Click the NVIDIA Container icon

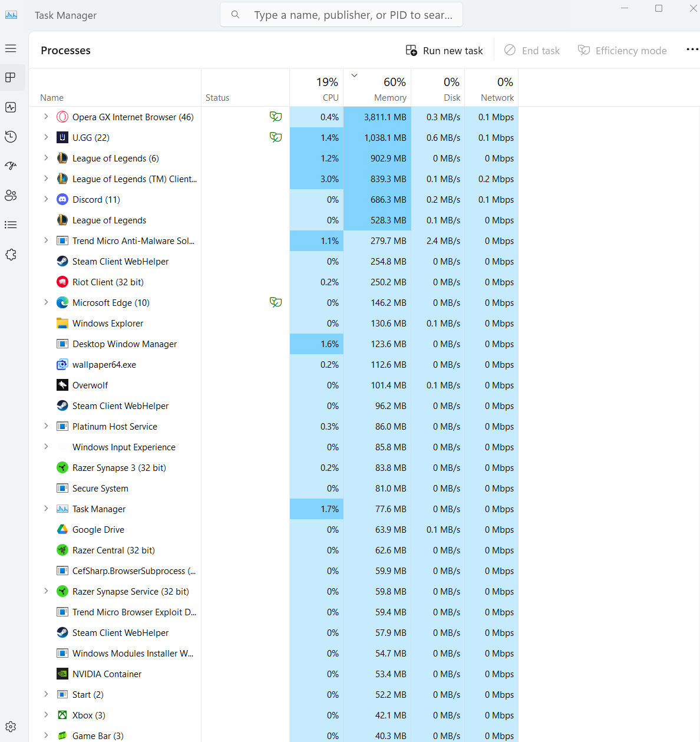click(62, 674)
